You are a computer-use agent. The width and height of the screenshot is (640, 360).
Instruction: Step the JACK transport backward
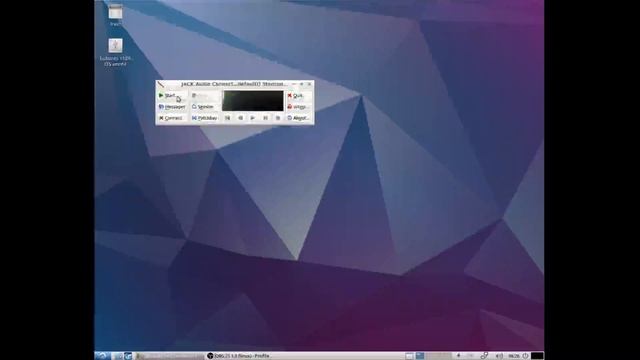tap(240, 118)
